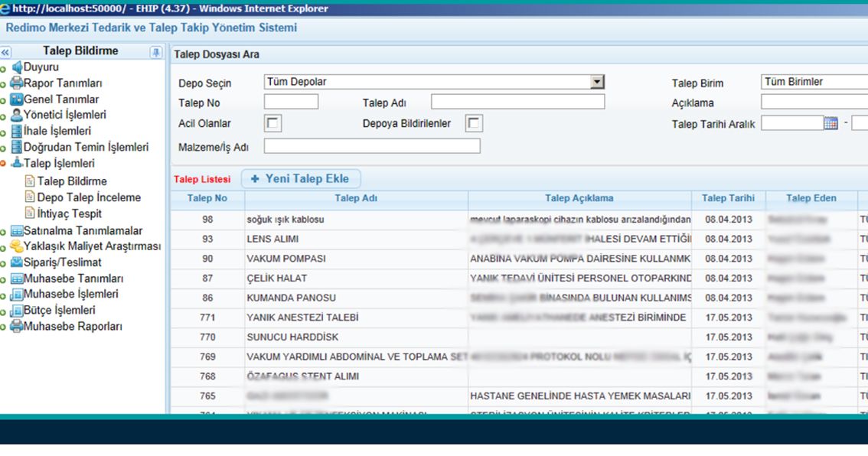Toggle the Acil Olanlar checkbox

coord(272,123)
